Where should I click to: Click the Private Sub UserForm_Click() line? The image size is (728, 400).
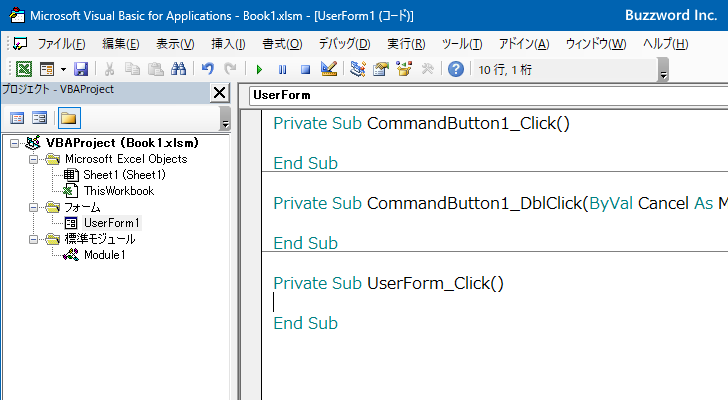pos(388,283)
